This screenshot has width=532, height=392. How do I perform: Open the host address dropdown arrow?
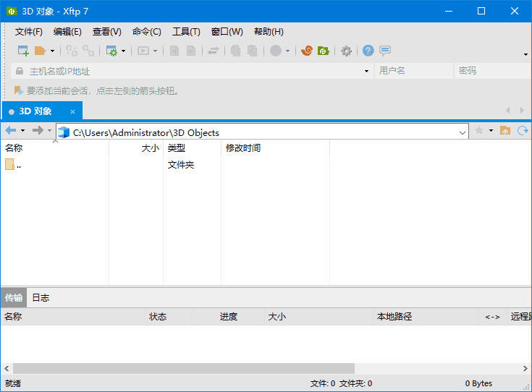click(x=367, y=71)
